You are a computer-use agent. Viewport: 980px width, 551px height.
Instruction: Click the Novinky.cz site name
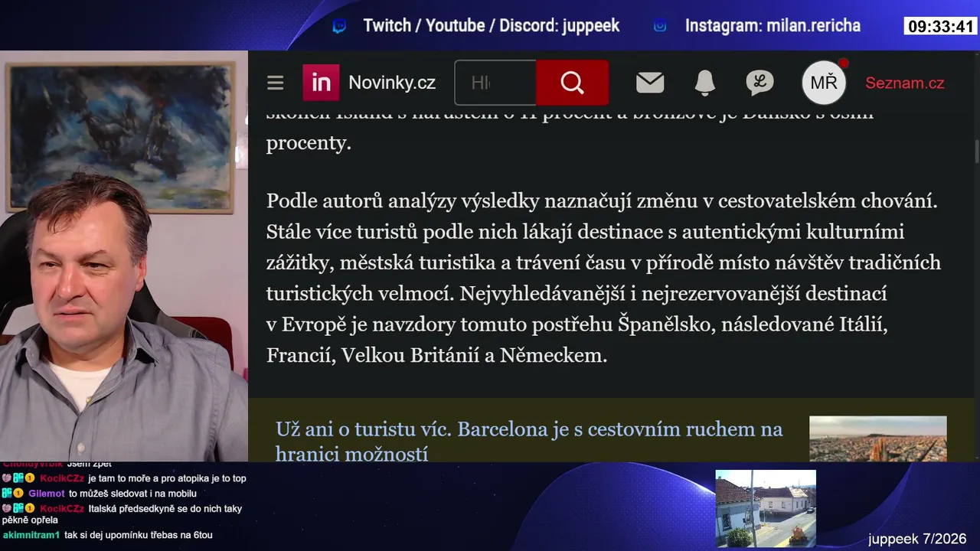tap(392, 83)
